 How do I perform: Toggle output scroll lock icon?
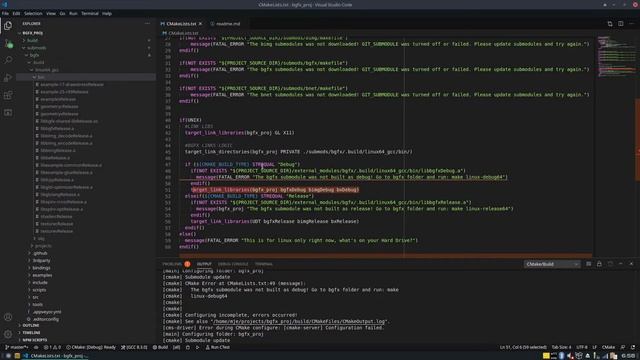point(599,264)
